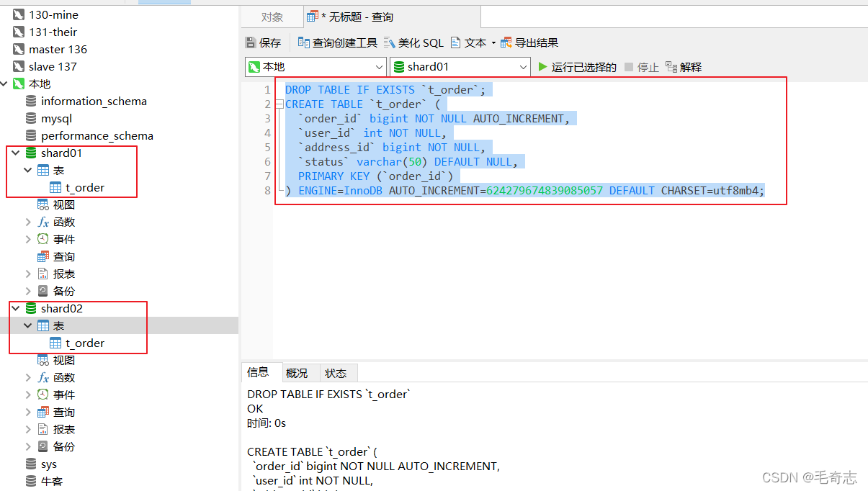This screenshot has width=868, height=491.
Task: Collapse the shard01 database node
Action: pyautogui.click(x=16, y=153)
